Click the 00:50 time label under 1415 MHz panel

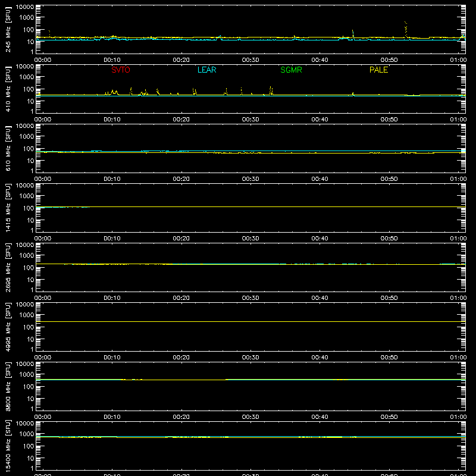[x=389, y=239]
